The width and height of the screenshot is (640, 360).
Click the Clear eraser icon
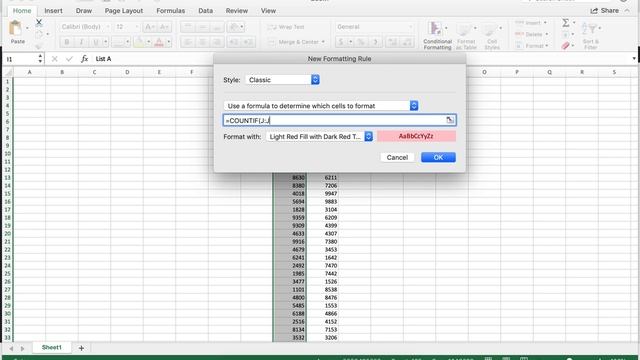(565, 46)
